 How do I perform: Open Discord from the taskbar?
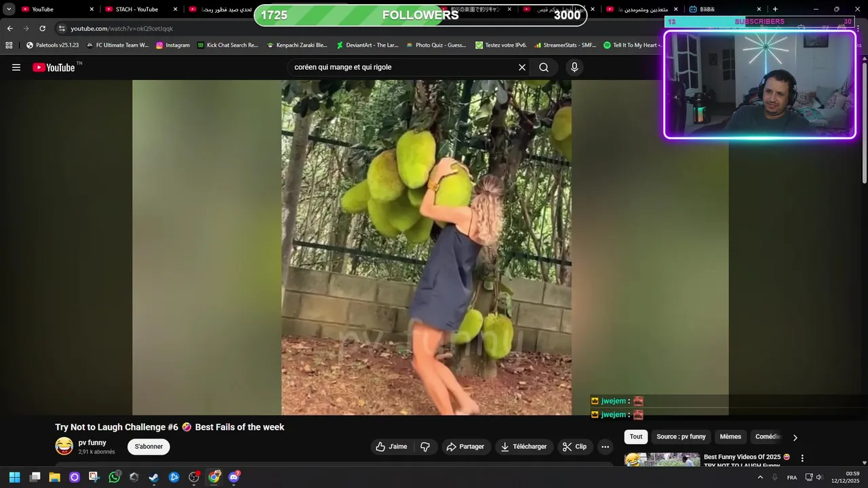point(234,477)
